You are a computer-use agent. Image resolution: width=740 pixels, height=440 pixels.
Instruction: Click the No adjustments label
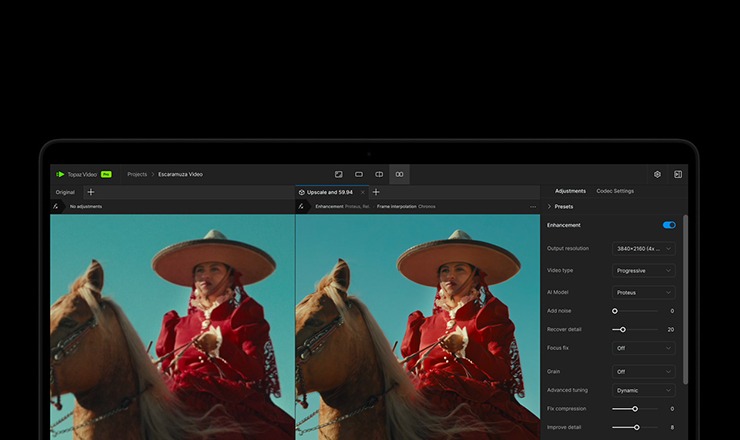pos(86,206)
